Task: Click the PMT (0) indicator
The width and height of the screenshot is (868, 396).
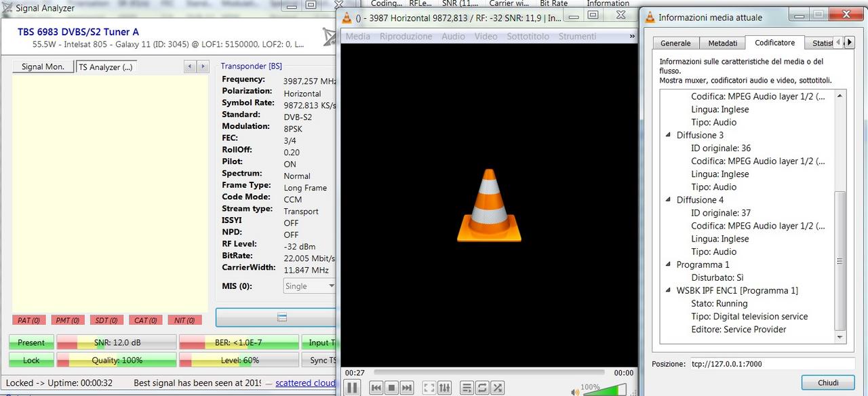Action: tap(67, 320)
